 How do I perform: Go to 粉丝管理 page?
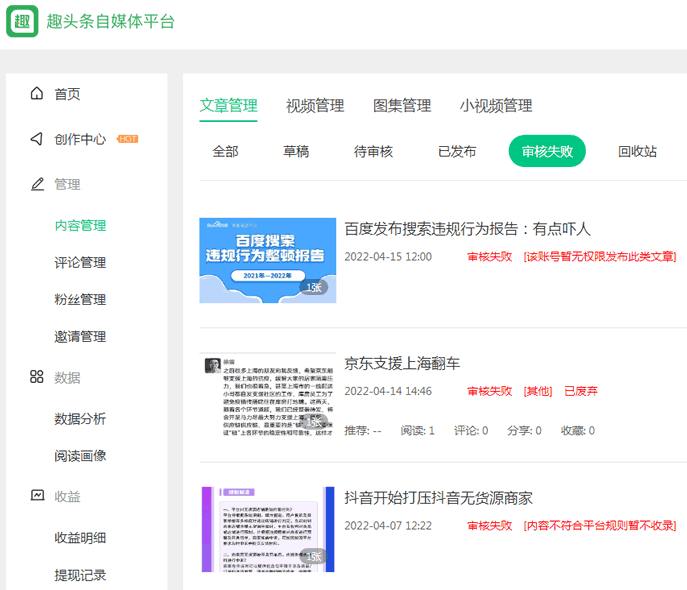pos(80,300)
